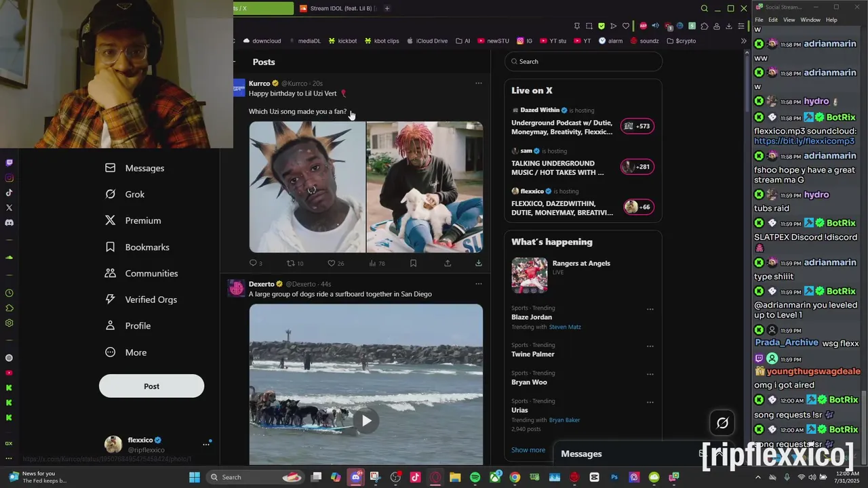Open Bryan Baker trending link
Screen dimensions: 868x488
point(564,420)
